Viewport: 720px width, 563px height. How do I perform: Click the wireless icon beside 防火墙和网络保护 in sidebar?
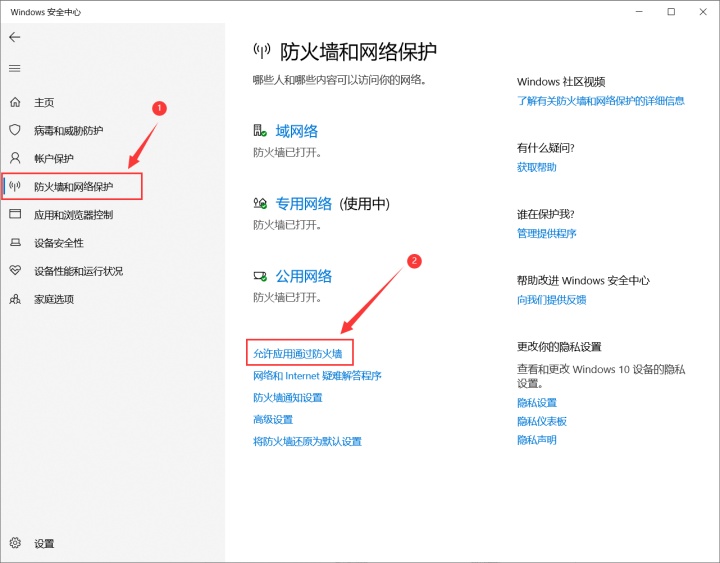(x=15, y=186)
